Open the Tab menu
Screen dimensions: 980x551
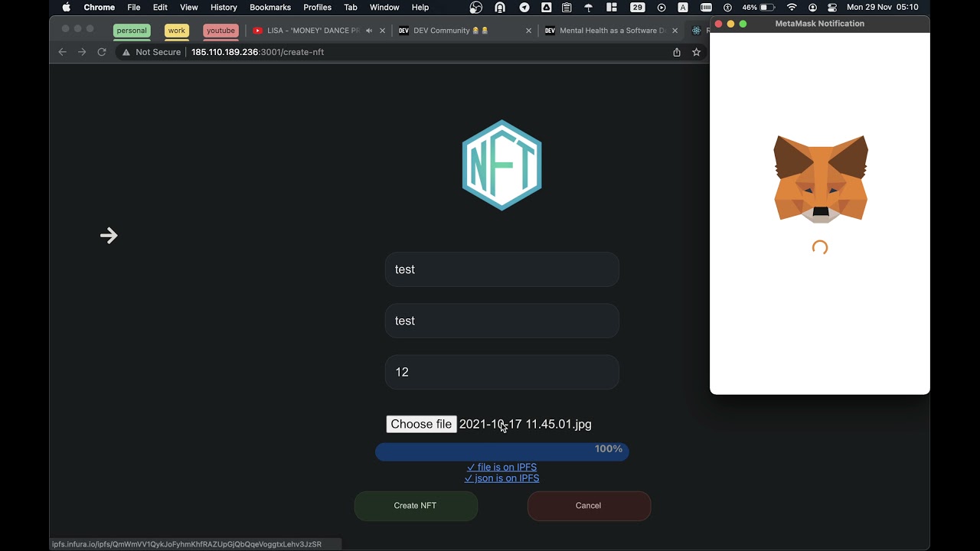[x=351, y=8]
